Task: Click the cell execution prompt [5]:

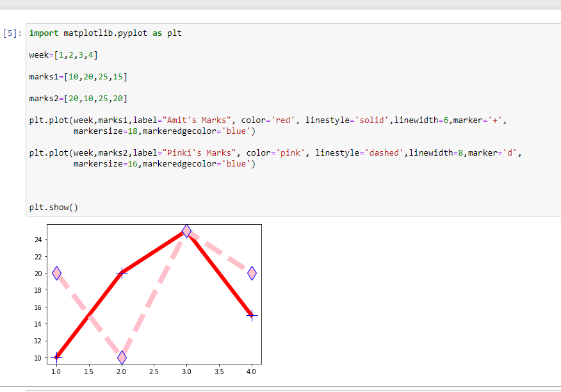Action: (x=13, y=33)
